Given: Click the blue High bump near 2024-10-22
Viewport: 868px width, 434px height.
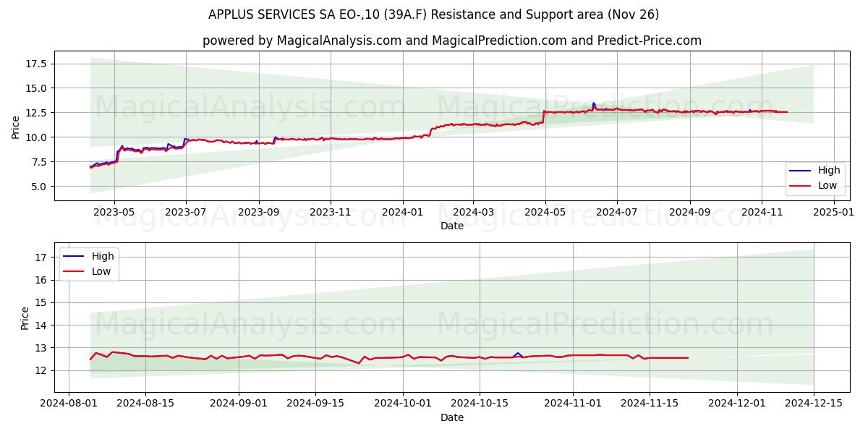Looking at the screenshot, I should point(518,354).
